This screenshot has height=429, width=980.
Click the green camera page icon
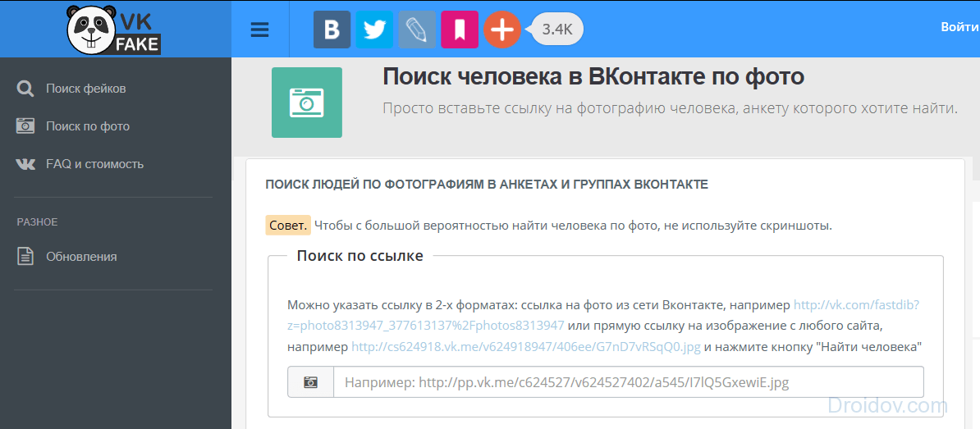pyautogui.click(x=307, y=103)
